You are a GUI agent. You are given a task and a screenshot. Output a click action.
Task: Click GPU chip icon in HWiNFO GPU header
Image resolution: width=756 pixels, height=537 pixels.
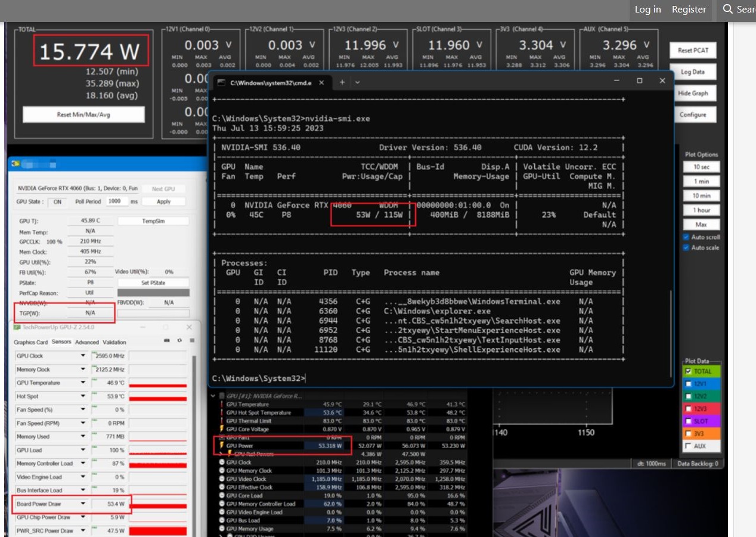pyautogui.click(x=222, y=396)
